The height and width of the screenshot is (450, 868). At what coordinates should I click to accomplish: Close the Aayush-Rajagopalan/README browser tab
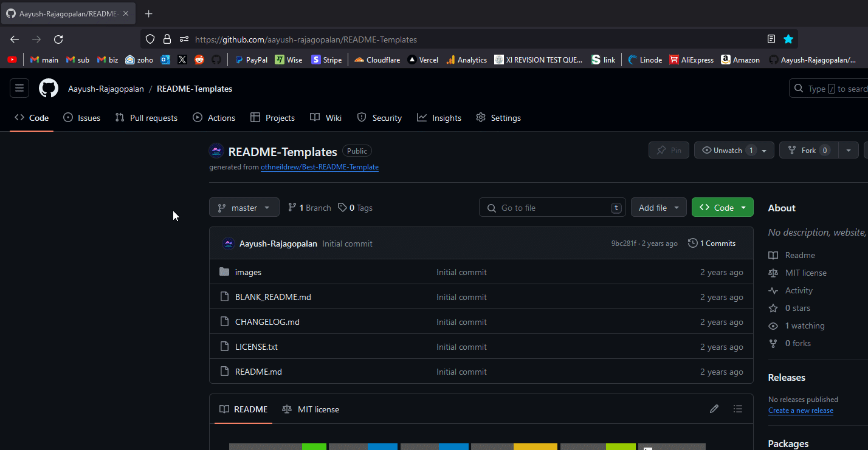126,13
